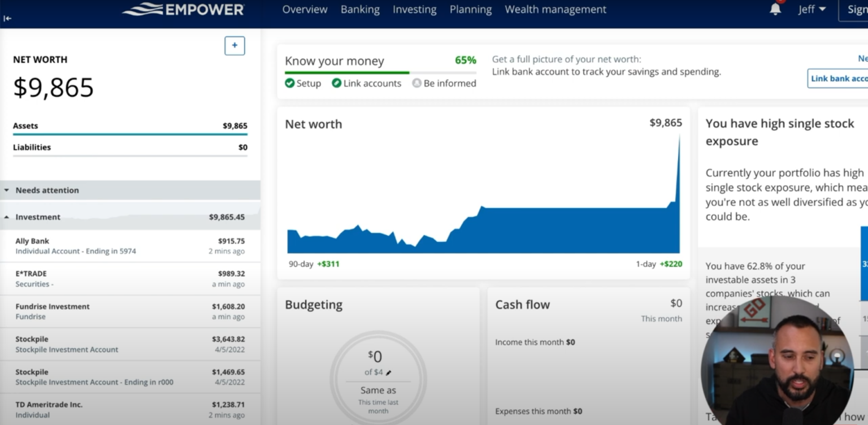Select the Ally Bank account row

coord(130,246)
